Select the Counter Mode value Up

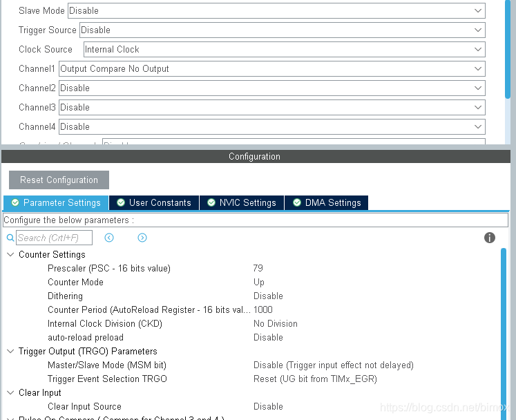[x=259, y=282]
